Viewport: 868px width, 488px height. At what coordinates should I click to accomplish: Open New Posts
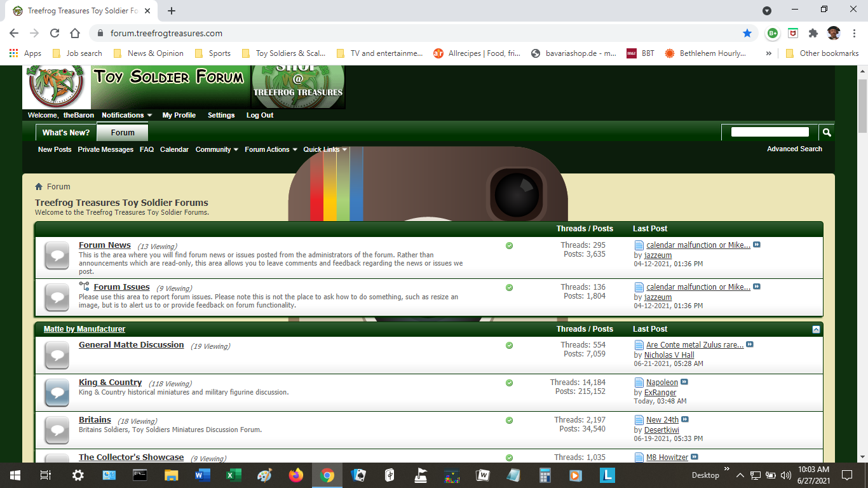pos(55,149)
